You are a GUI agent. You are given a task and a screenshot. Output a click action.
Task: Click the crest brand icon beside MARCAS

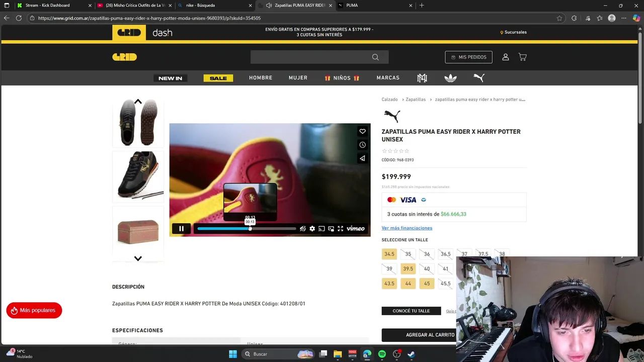(x=422, y=78)
